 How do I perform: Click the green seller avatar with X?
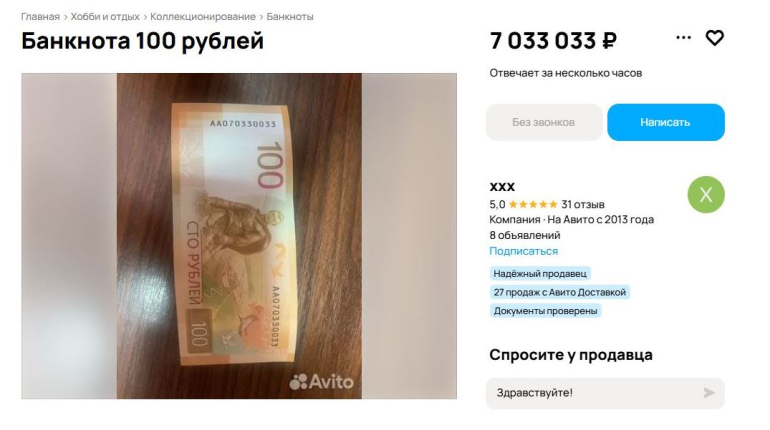click(706, 194)
